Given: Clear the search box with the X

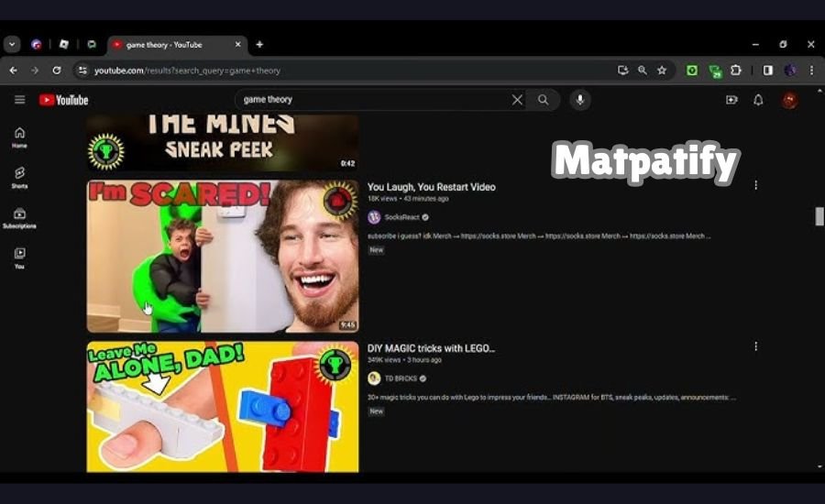Looking at the screenshot, I should point(517,100).
